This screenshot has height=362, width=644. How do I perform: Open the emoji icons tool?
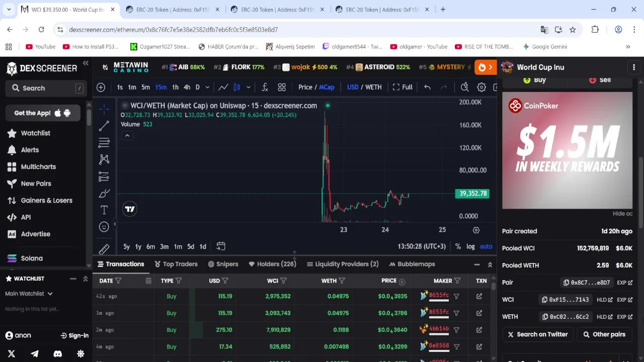(104, 227)
